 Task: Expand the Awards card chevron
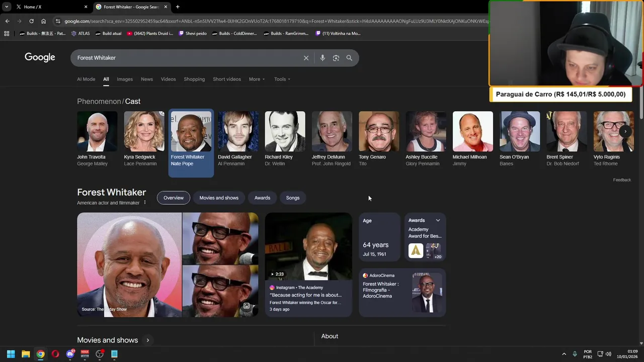tap(438, 220)
